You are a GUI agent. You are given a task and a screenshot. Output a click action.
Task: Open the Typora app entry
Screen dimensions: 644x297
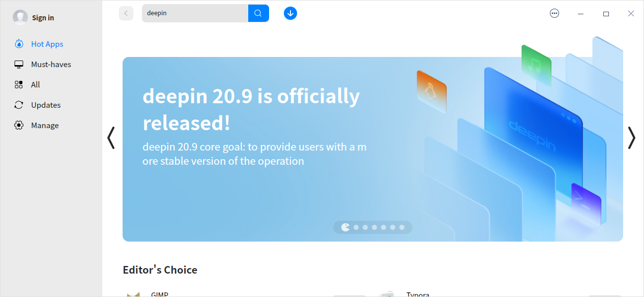(x=418, y=294)
